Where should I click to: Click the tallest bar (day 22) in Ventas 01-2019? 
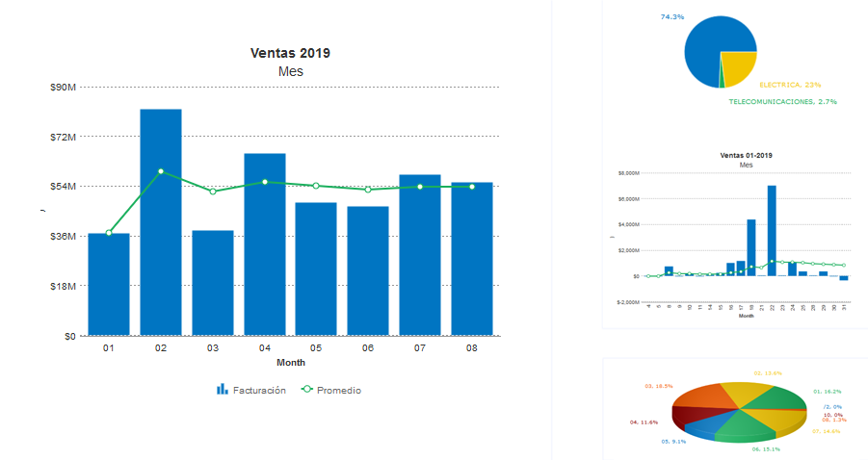pyautogui.click(x=772, y=231)
